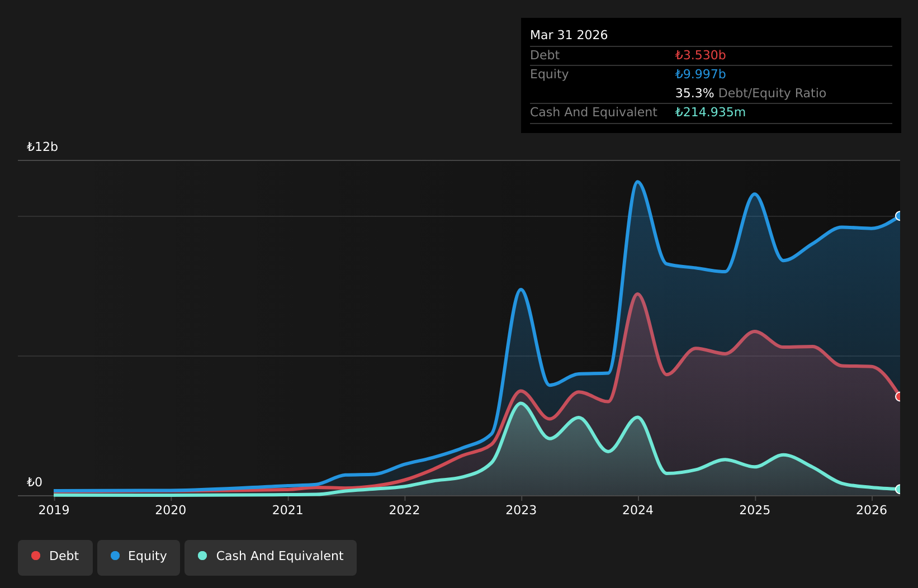The height and width of the screenshot is (588, 918).
Task: Select the Debt endpoint marker on chart
Action: point(899,396)
